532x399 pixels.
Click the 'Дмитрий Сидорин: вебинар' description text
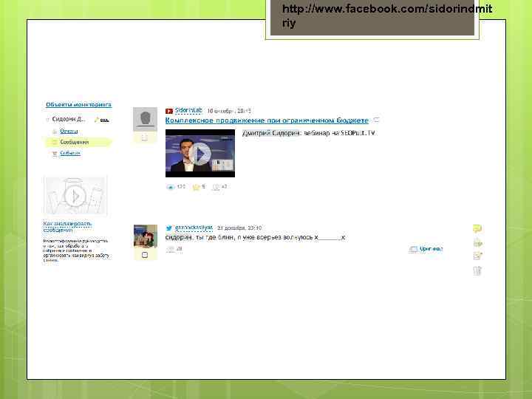tap(309, 133)
